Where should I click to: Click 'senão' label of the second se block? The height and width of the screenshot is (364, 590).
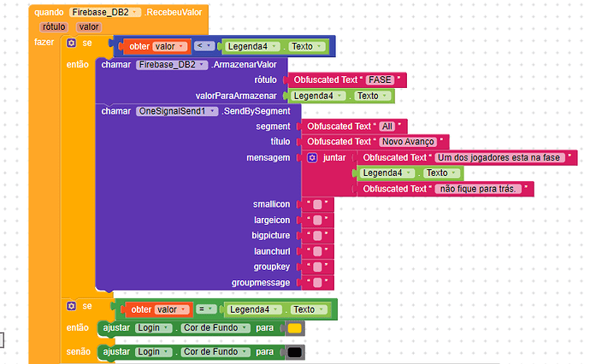pos(79,352)
